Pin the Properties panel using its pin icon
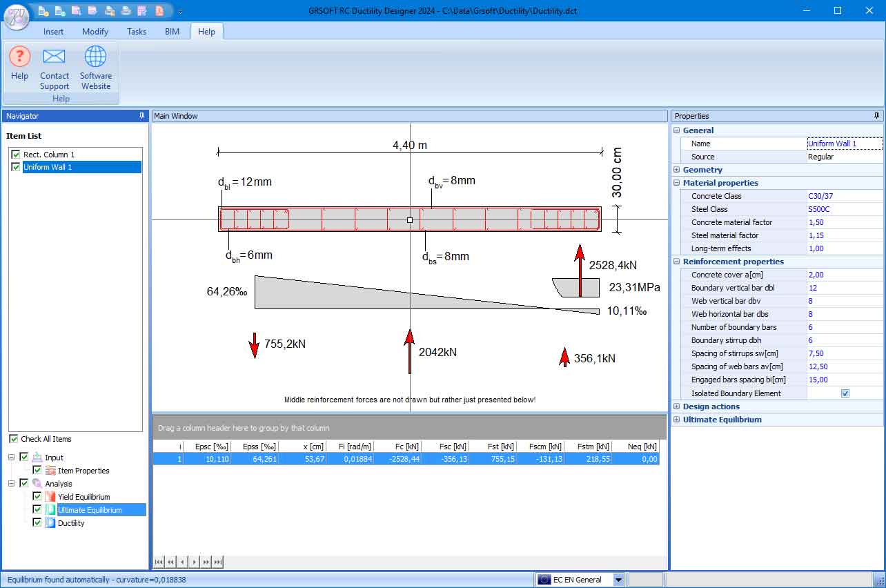Viewport: 886px width, 588px height. pos(876,116)
